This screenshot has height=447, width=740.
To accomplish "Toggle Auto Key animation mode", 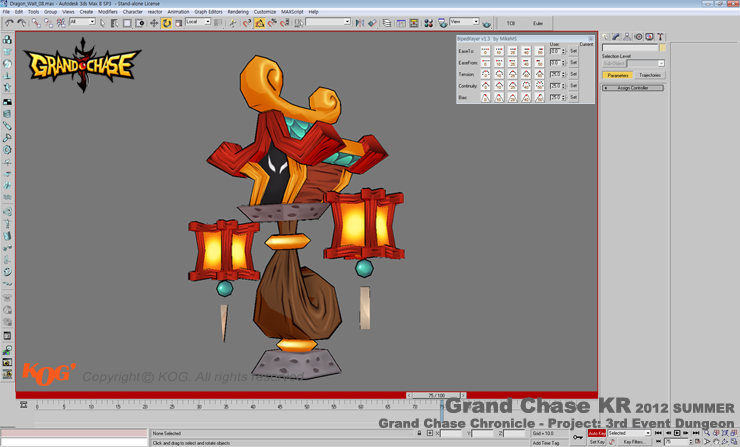I will tap(596, 433).
